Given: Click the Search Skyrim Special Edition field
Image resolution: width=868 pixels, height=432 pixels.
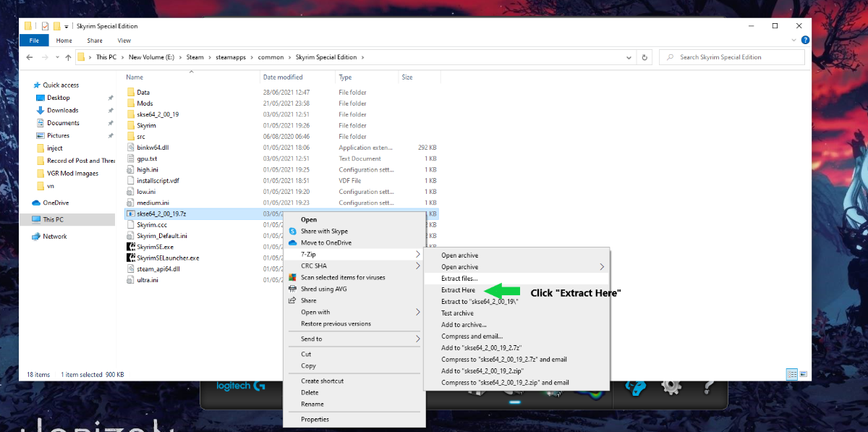Looking at the screenshot, I should 732,57.
